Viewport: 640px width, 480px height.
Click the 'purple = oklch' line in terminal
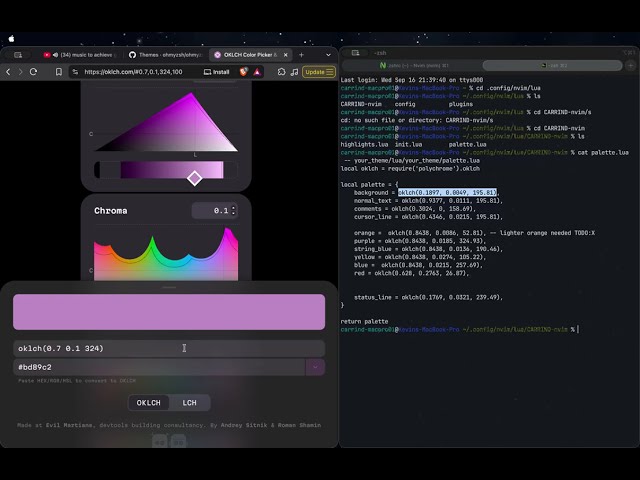tap(420, 241)
